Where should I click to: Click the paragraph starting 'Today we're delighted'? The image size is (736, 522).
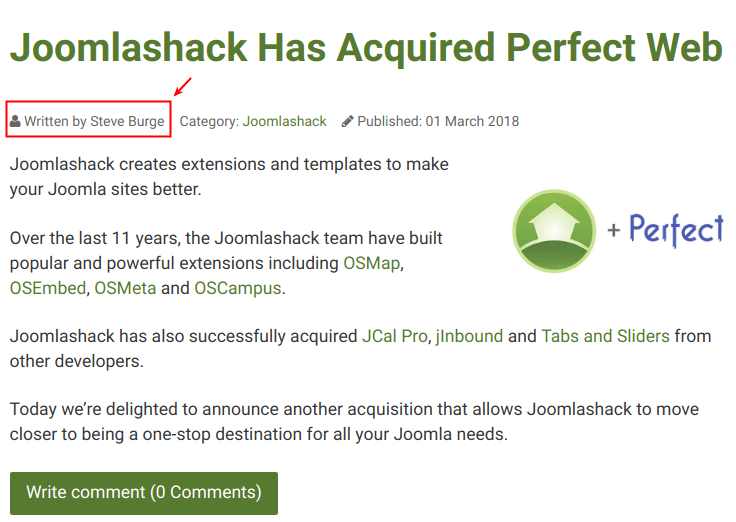[354, 422]
